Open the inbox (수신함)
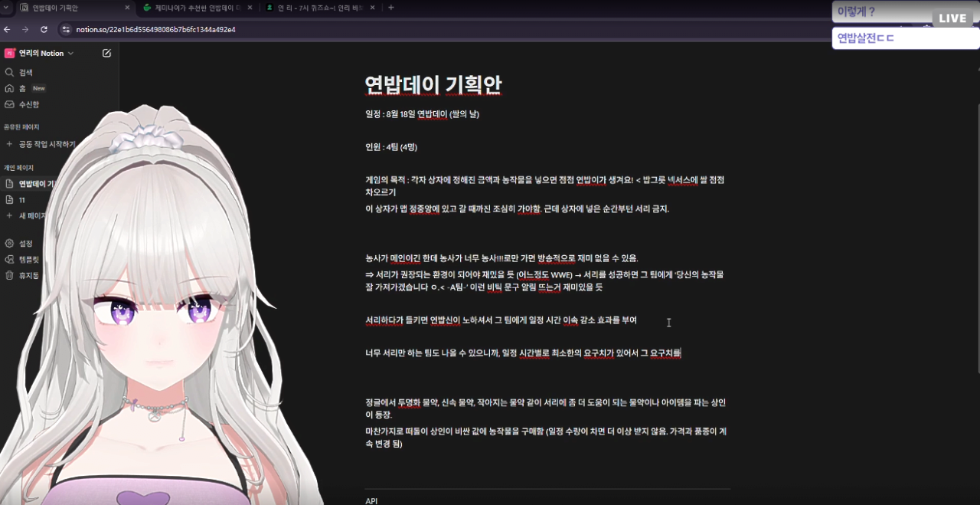The width and height of the screenshot is (980, 505). pyautogui.click(x=29, y=104)
